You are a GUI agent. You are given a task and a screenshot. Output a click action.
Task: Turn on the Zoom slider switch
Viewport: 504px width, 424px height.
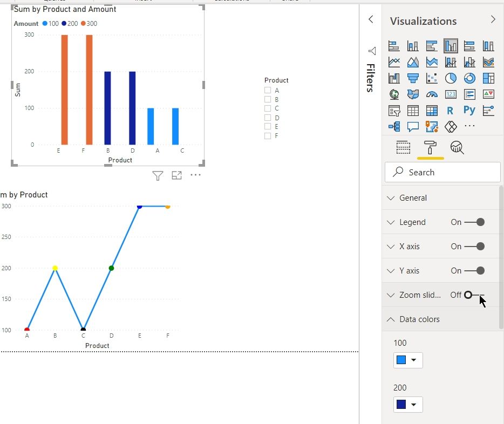click(x=474, y=295)
